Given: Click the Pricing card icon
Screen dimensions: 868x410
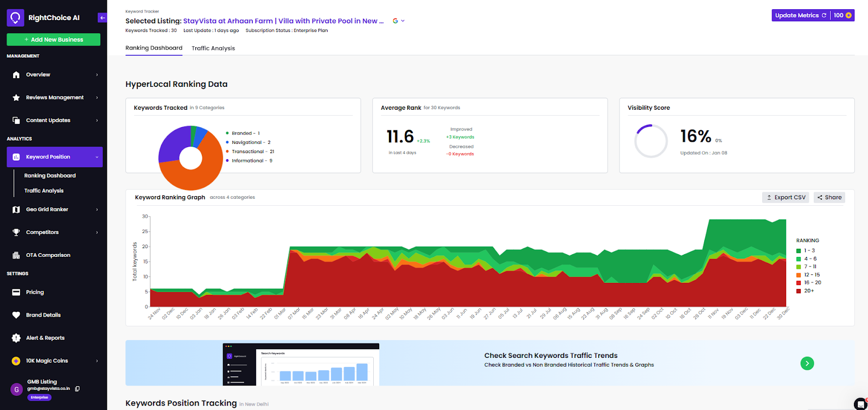Looking at the screenshot, I should (x=16, y=292).
